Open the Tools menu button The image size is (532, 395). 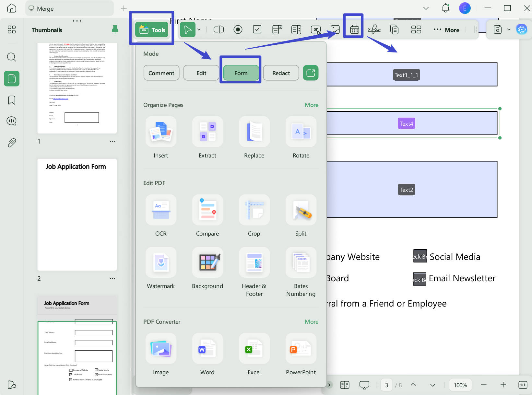(x=152, y=30)
